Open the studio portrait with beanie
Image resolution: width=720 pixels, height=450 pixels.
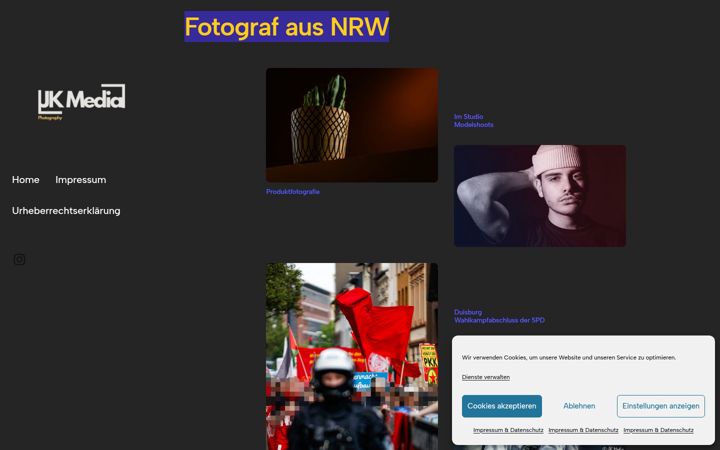coord(540,196)
